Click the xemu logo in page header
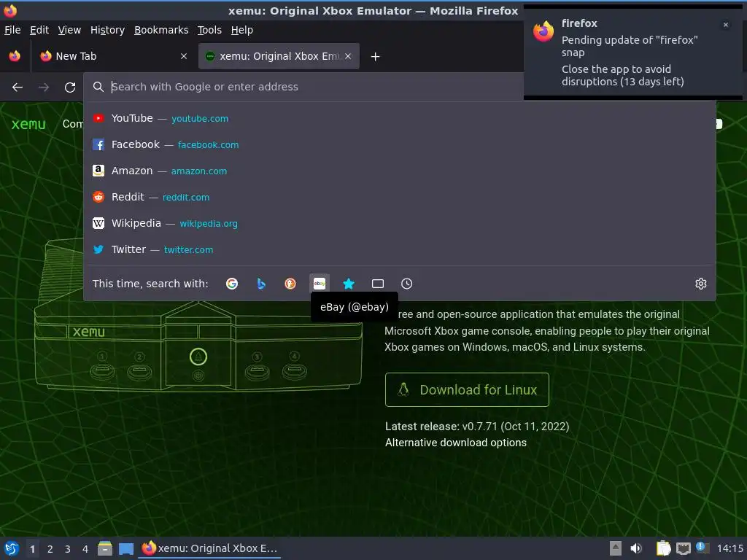 (x=28, y=124)
